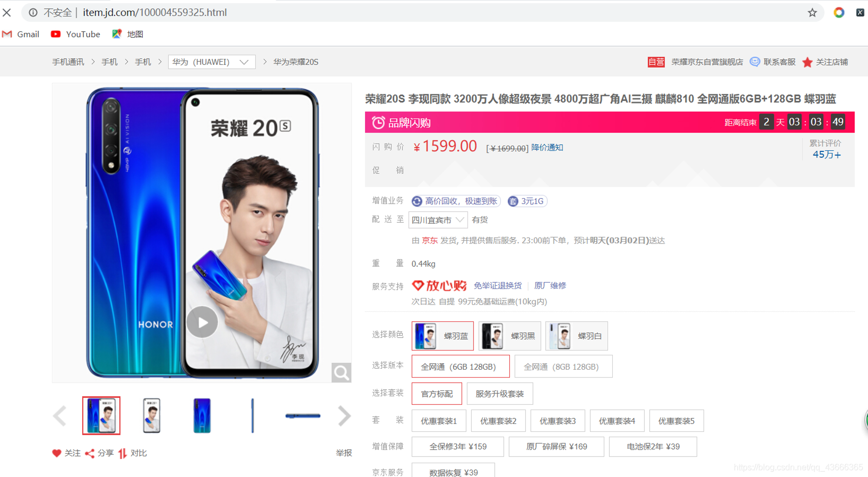Select the 蝶羽黑 black color option
Viewport: 868px width, 477px height.
510,336
